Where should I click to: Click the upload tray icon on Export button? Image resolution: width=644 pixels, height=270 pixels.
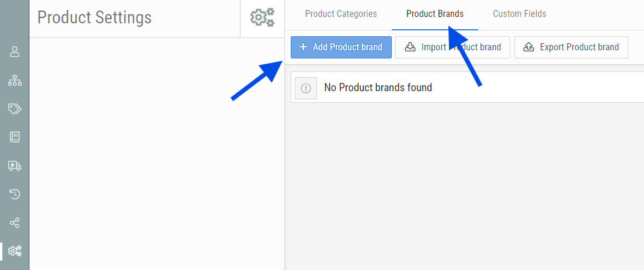coord(529,47)
